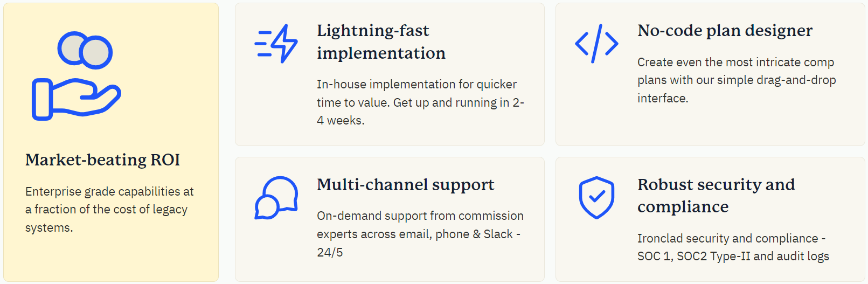Click the hand holding coins icon
868x284 pixels.
(76, 75)
